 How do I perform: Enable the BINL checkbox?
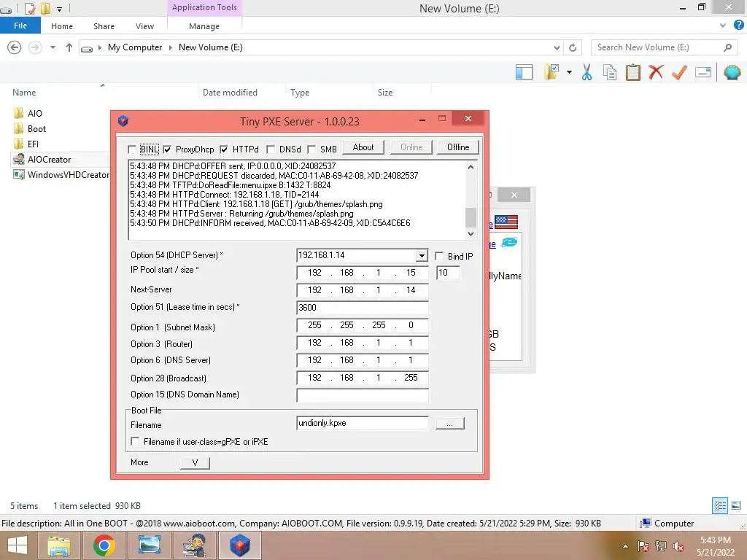tap(132, 149)
